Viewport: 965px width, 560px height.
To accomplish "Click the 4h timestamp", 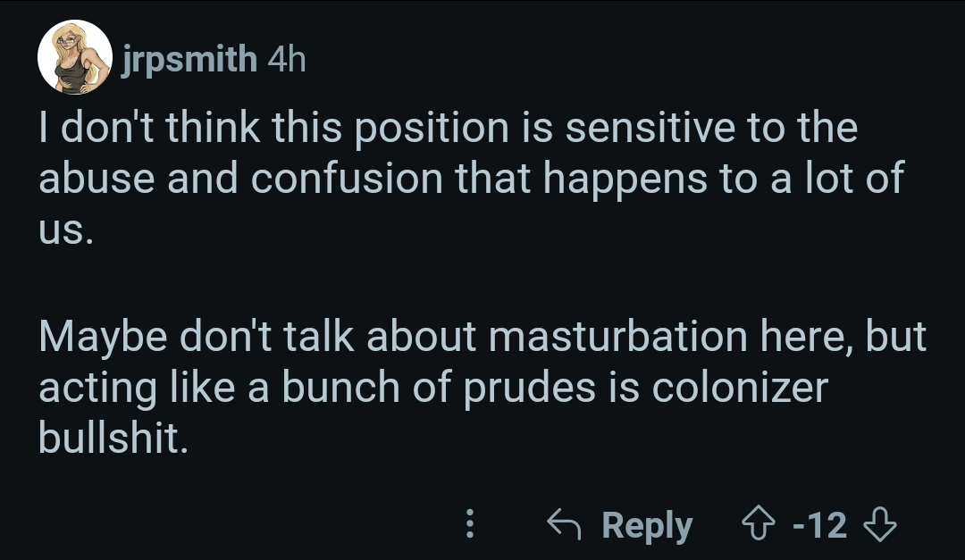I will pos(286,60).
